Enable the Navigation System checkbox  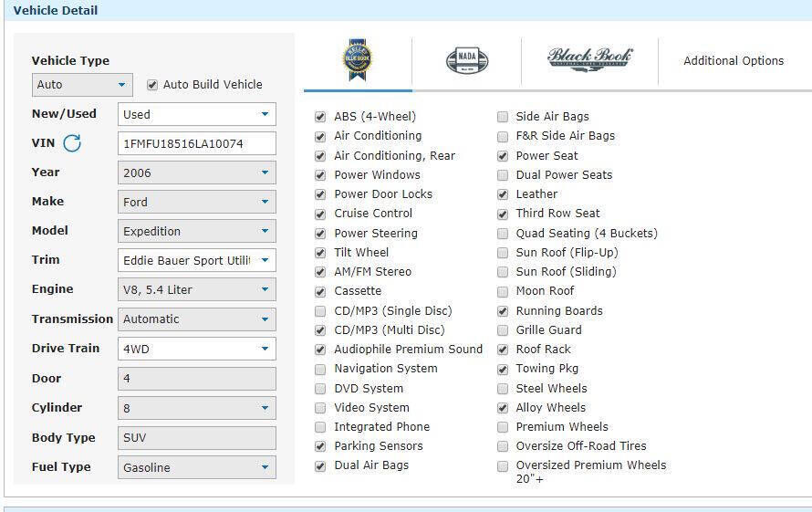[x=320, y=370]
